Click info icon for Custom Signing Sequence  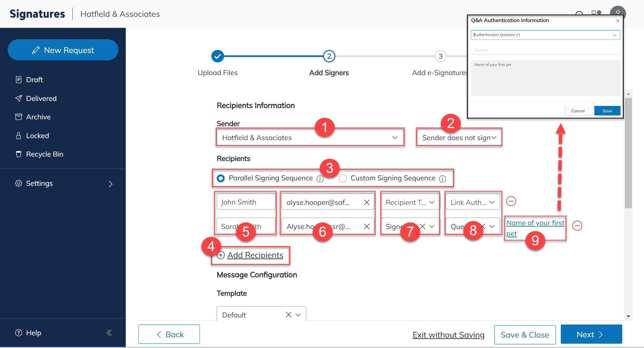(443, 179)
